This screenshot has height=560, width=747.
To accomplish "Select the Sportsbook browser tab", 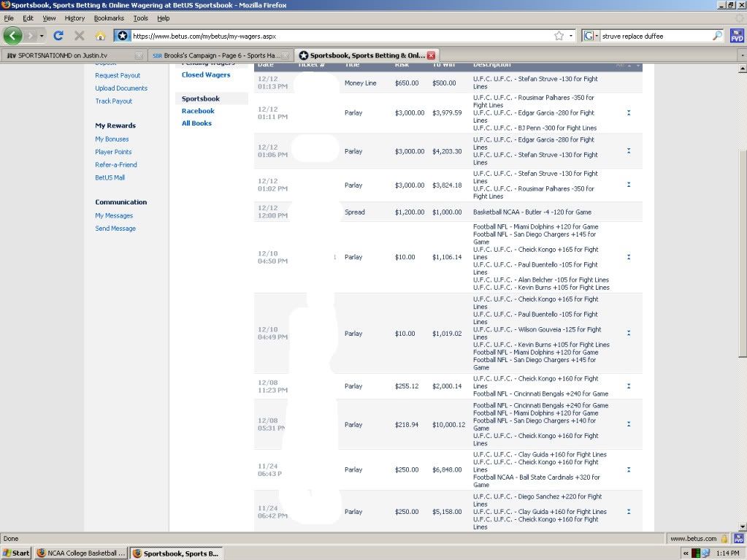I will pos(367,55).
